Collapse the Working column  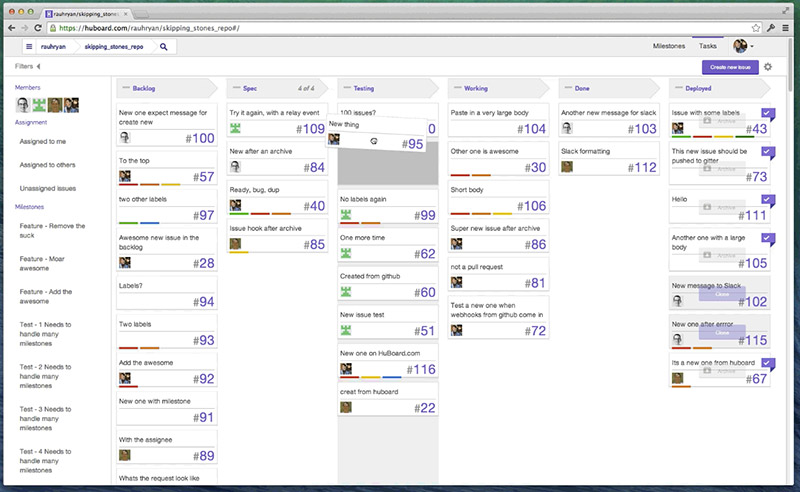[x=458, y=88]
